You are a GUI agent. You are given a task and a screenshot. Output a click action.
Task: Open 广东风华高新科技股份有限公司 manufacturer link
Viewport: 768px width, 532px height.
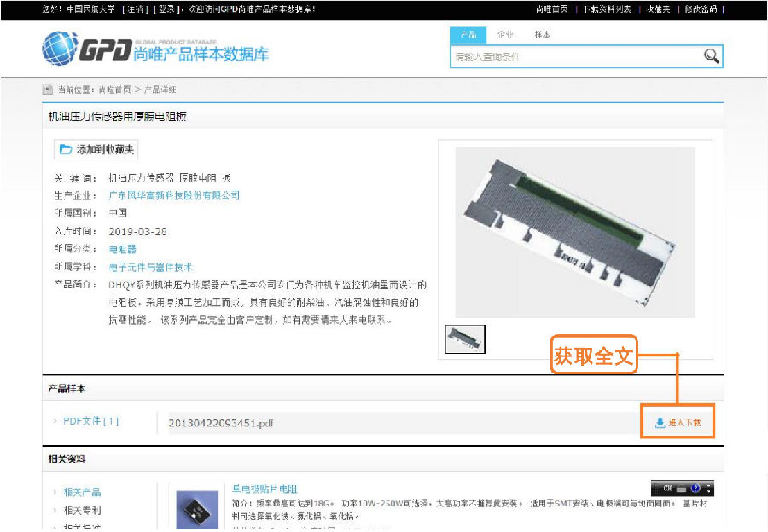[x=174, y=195]
